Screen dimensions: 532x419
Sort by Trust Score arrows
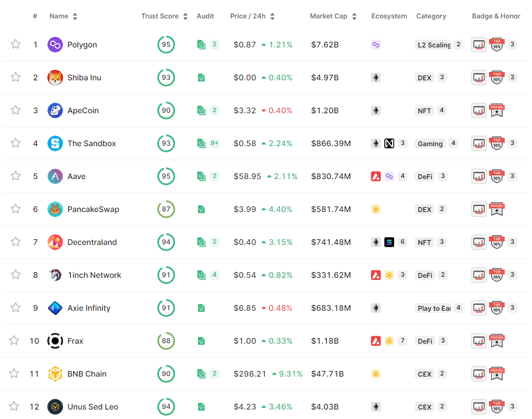tap(185, 16)
